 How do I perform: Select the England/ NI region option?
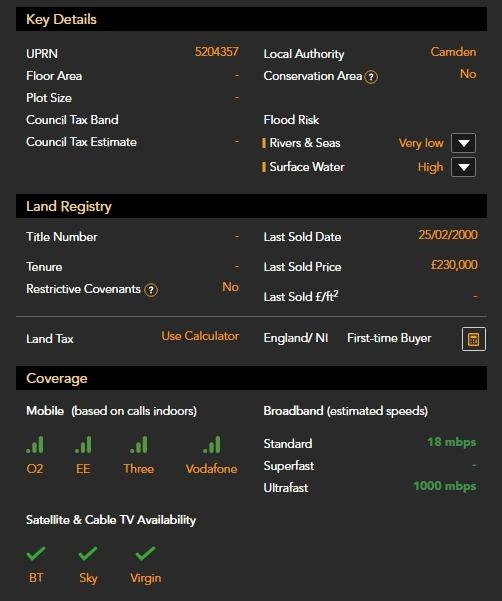coord(295,338)
